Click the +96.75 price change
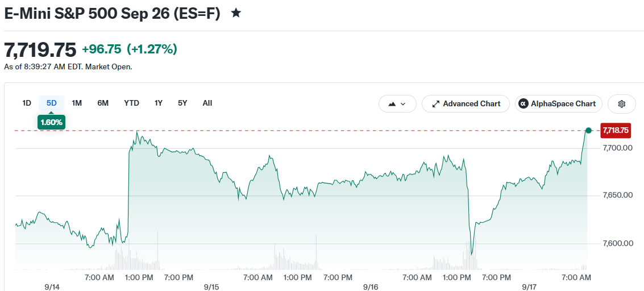The image size is (644, 291). tap(102, 49)
